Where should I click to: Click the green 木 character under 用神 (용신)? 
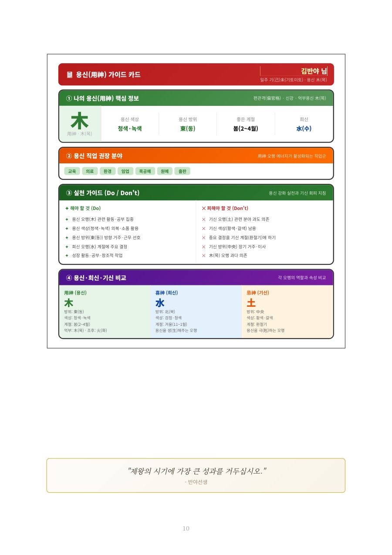69,303
